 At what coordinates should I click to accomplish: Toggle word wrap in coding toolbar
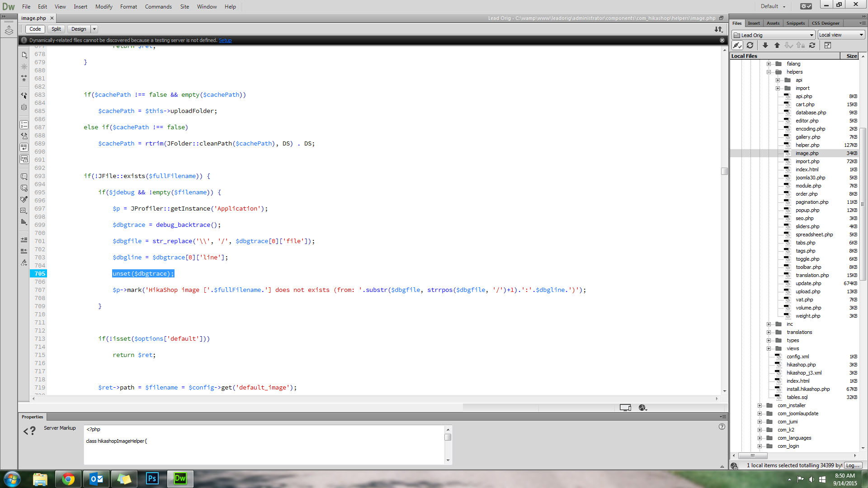pyautogui.click(x=24, y=147)
